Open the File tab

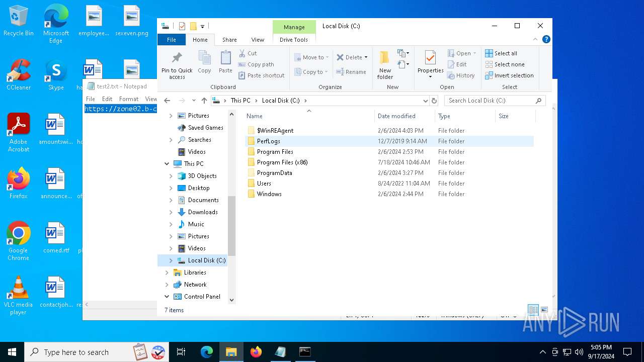(172, 40)
